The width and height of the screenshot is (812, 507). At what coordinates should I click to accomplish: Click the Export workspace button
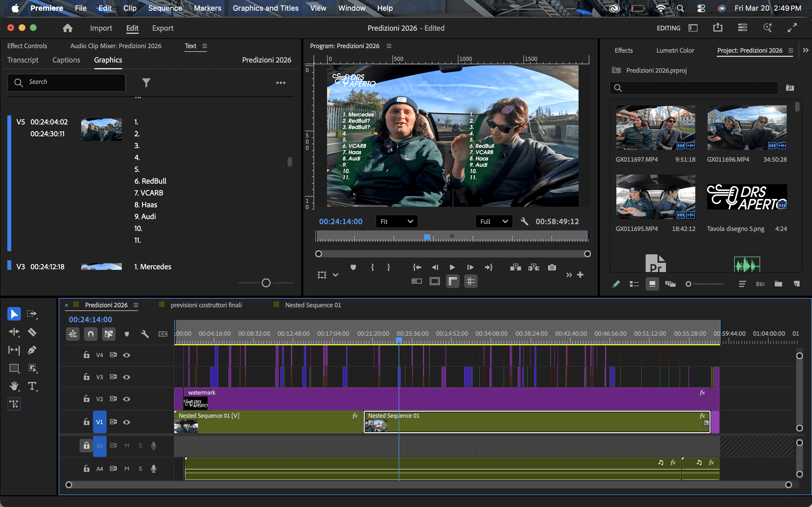pyautogui.click(x=162, y=28)
